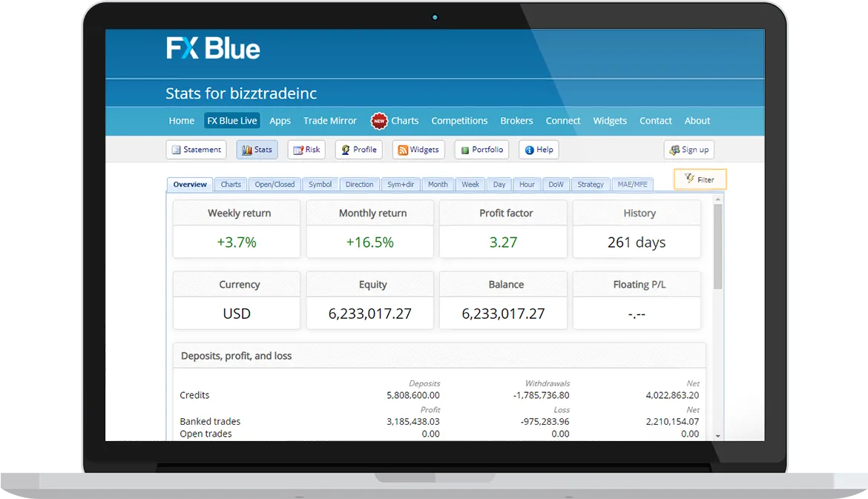Click the scrollbar down arrow
This screenshot has width=868, height=499.
(x=718, y=436)
